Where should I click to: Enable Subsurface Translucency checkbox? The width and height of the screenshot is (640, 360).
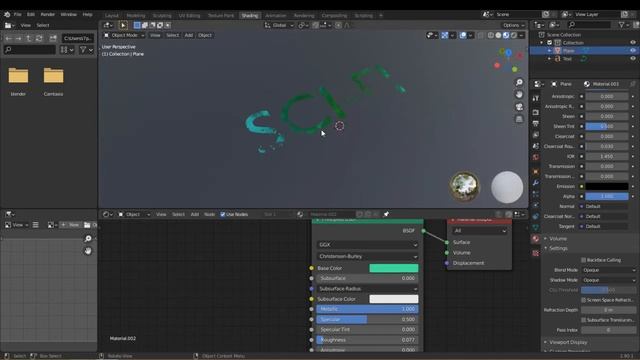[584, 320]
